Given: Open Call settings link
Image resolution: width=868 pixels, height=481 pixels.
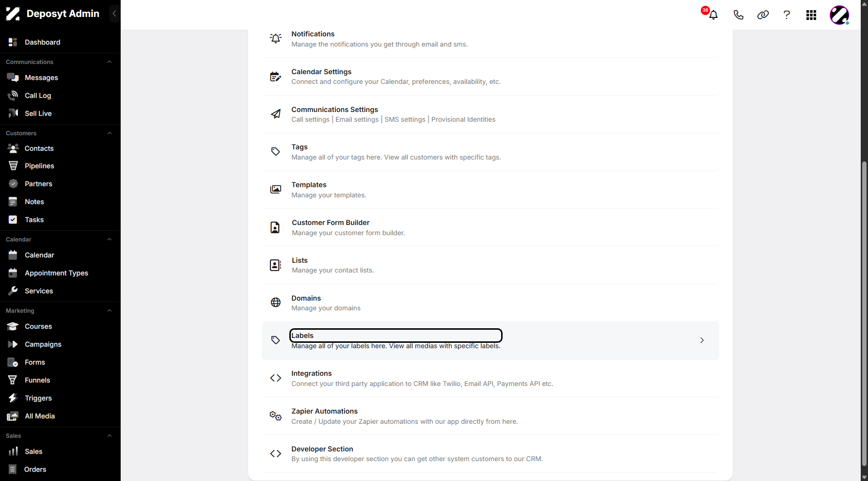Looking at the screenshot, I should (x=310, y=120).
